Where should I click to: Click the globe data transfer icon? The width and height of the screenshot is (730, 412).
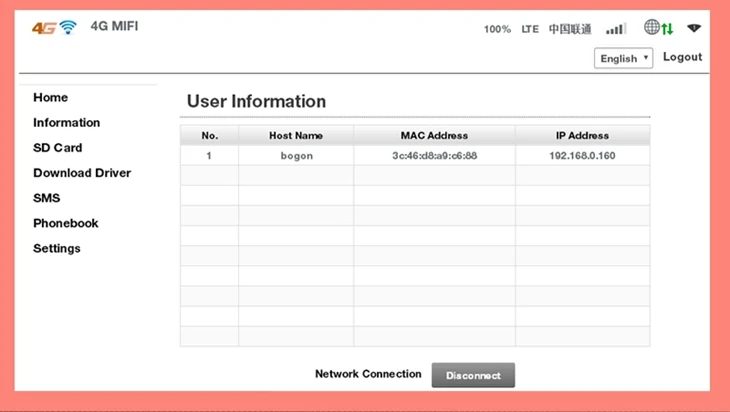pyautogui.click(x=658, y=28)
